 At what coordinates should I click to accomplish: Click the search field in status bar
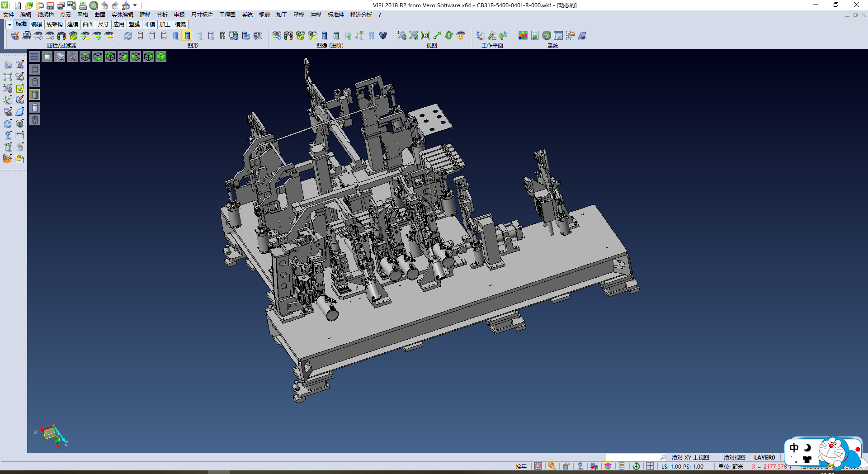pyautogui.click(x=633, y=457)
